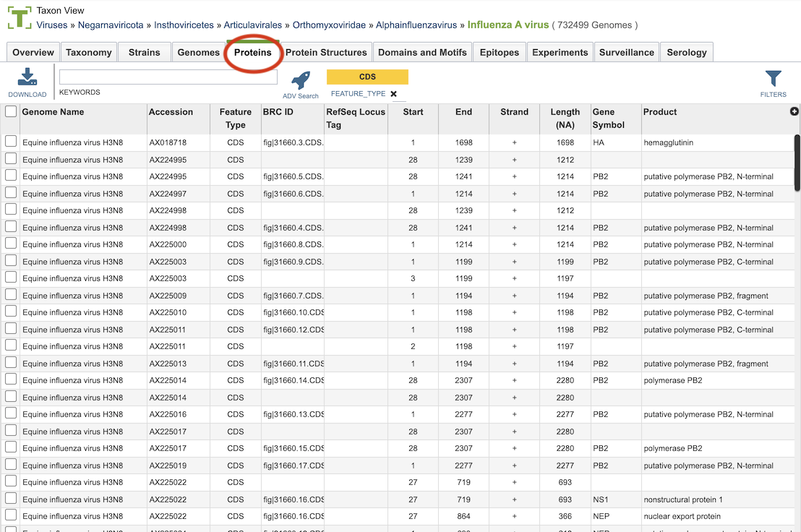Follow the Viruses breadcrumb link
Screen dimensions: 801x532
[51, 25]
